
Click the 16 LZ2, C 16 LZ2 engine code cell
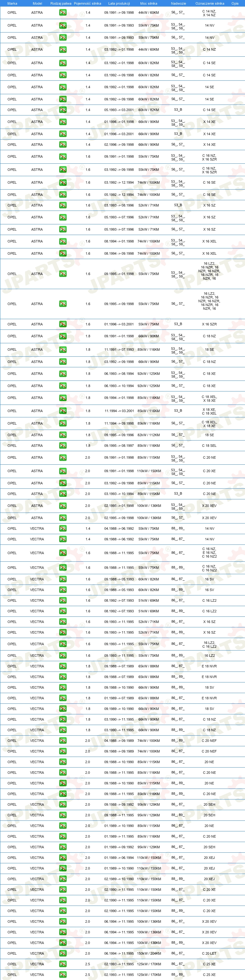coord(209,644)
